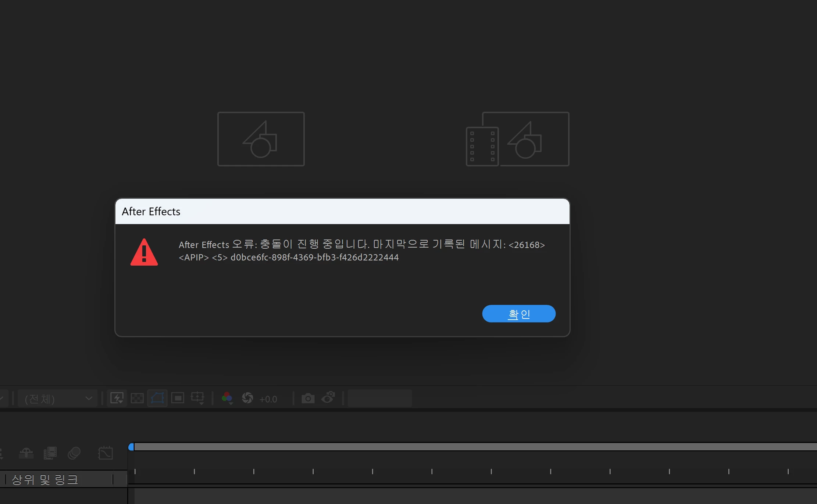The image size is (817, 504).
Task: Toggle Fast Previews lightning icon
Action: (117, 398)
